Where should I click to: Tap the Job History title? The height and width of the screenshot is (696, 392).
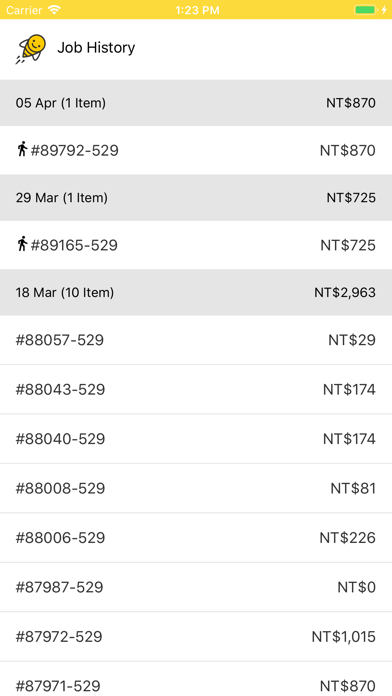(x=96, y=47)
